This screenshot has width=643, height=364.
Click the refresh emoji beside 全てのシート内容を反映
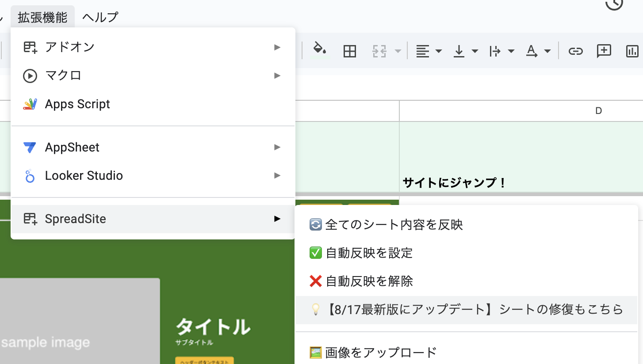click(316, 225)
